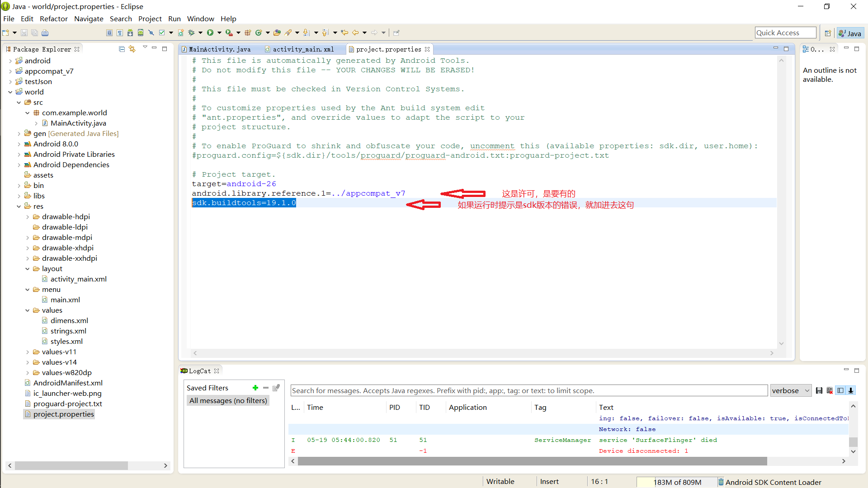The height and width of the screenshot is (488, 868).
Task: Expand the drawable-hdpi folder
Action: click(x=27, y=217)
